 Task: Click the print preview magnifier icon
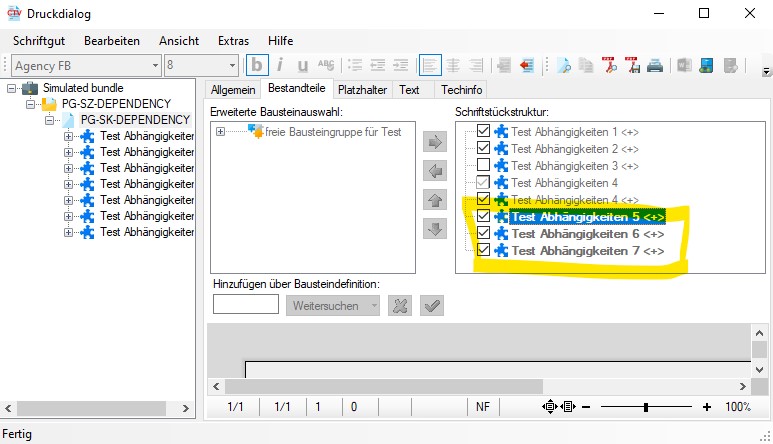[x=564, y=66]
